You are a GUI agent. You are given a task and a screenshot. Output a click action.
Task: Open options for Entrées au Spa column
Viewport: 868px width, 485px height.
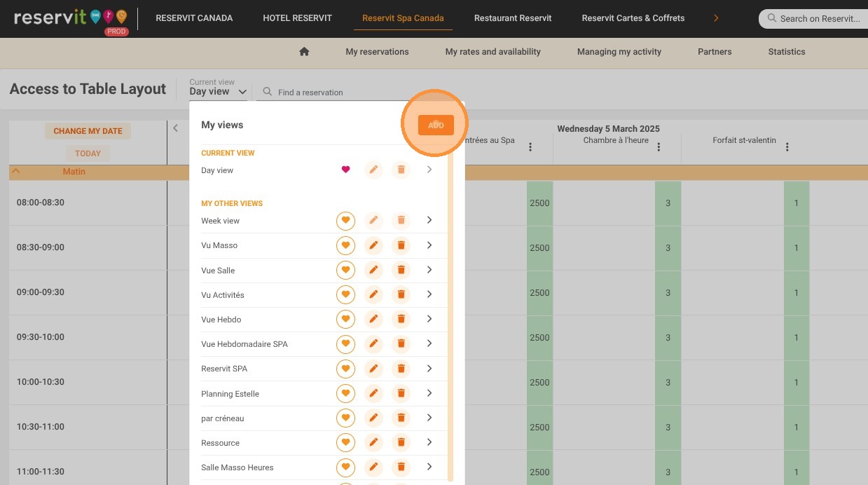(530, 147)
